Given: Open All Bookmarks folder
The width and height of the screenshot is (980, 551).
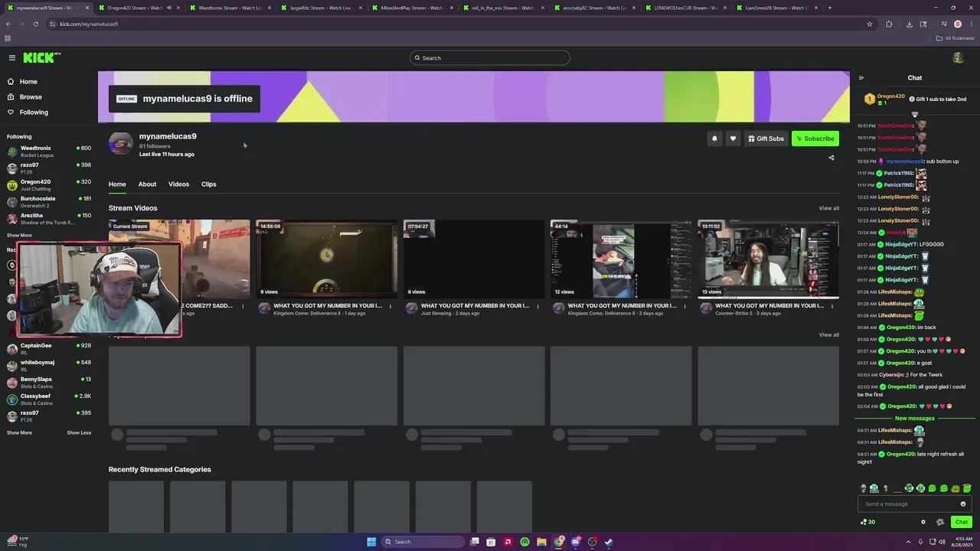Looking at the screenshot, I should (955, 38).
